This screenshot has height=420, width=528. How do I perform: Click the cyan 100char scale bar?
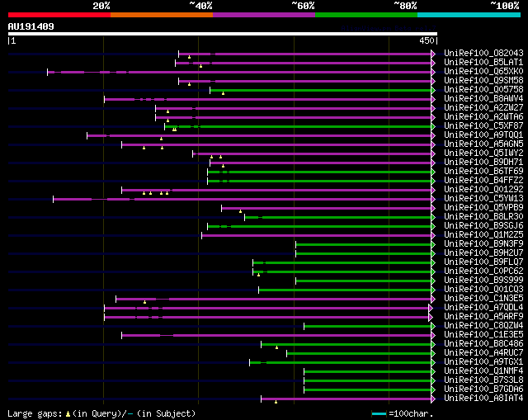379,413
